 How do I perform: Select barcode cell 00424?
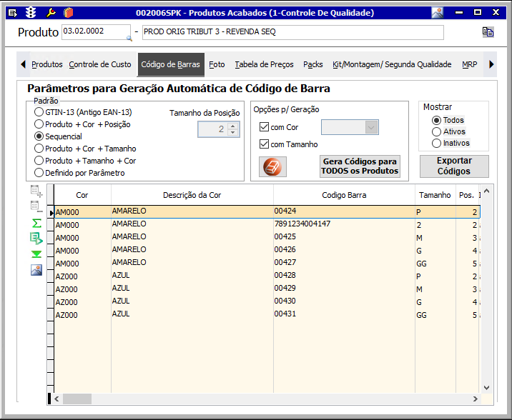(344, 211)
